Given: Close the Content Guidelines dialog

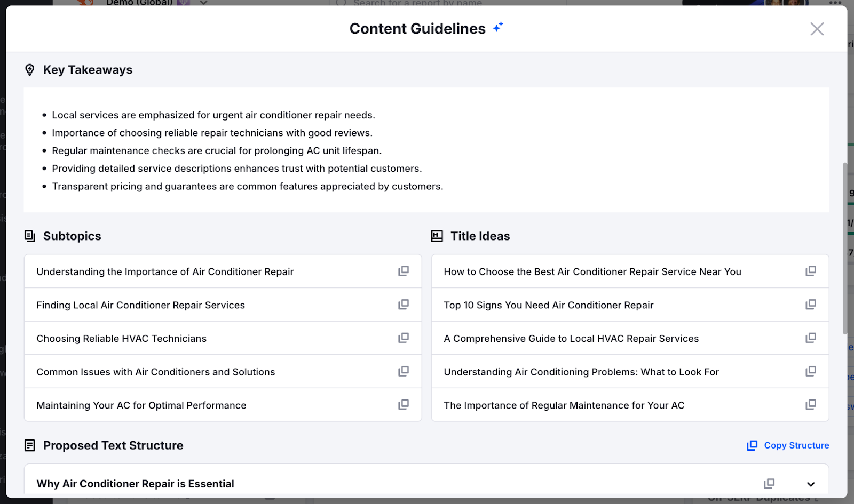Looking at the screenshot, I should coord(816,29).
